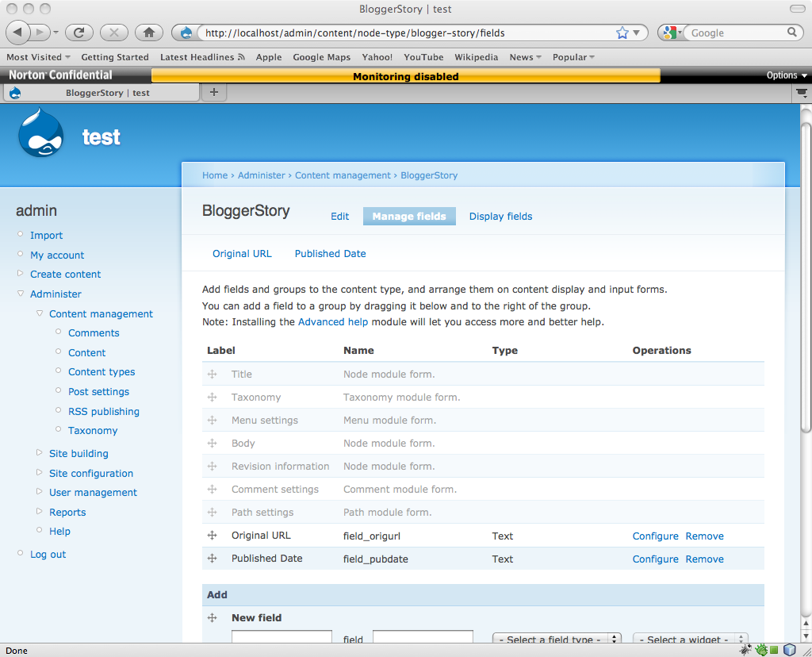Switch to the Edit tab
The image size is (812, 657).
[x=339, y=217]
